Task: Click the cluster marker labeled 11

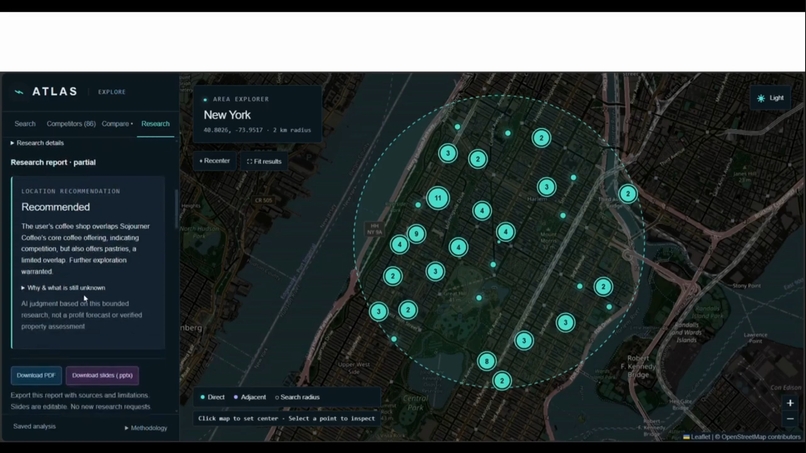Action: [x=438, y=198]
